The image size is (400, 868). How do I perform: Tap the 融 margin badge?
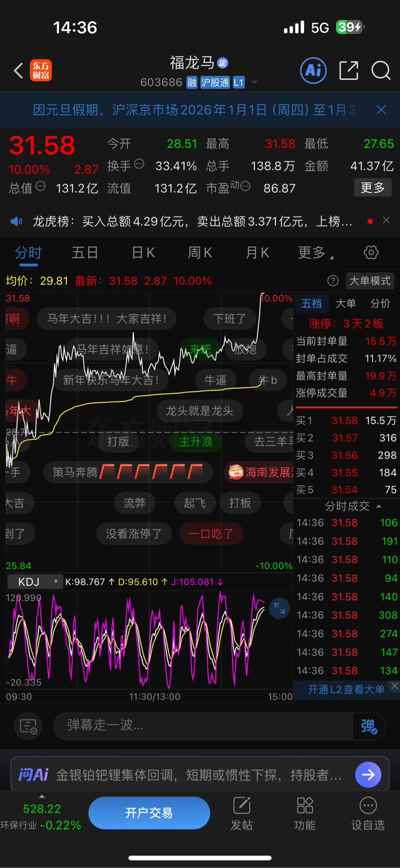(192, 82)
